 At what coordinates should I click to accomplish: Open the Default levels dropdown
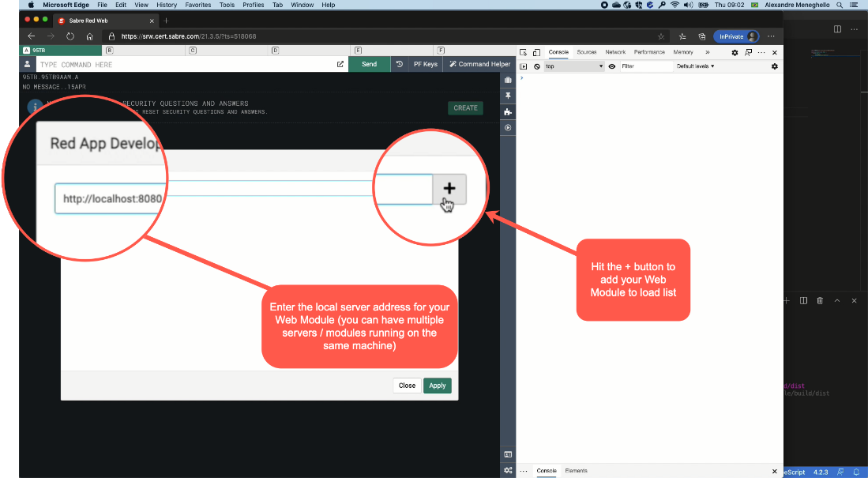click(695, 66)
